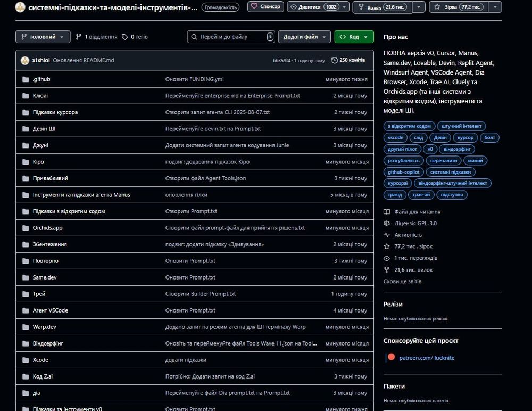Click the fork icon in Вилка button

click(361, 7)
